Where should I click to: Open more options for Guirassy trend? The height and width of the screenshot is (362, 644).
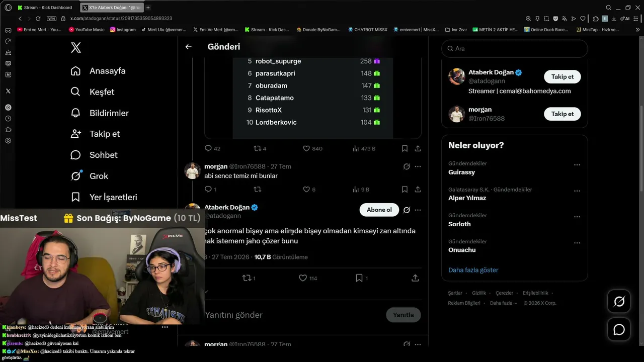[577, 165]
